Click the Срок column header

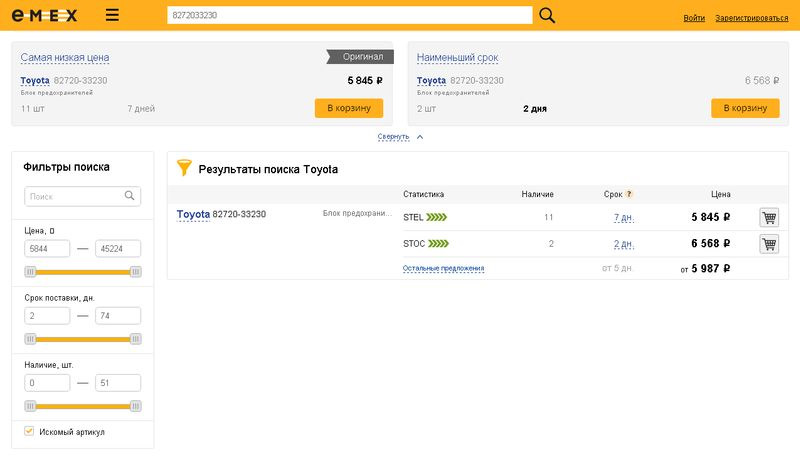pos(613,194)
